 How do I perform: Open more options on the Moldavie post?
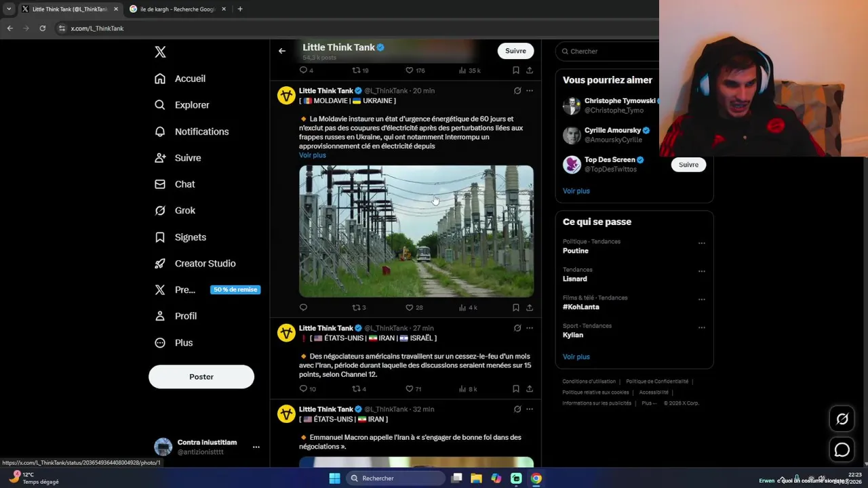(530, 91)
